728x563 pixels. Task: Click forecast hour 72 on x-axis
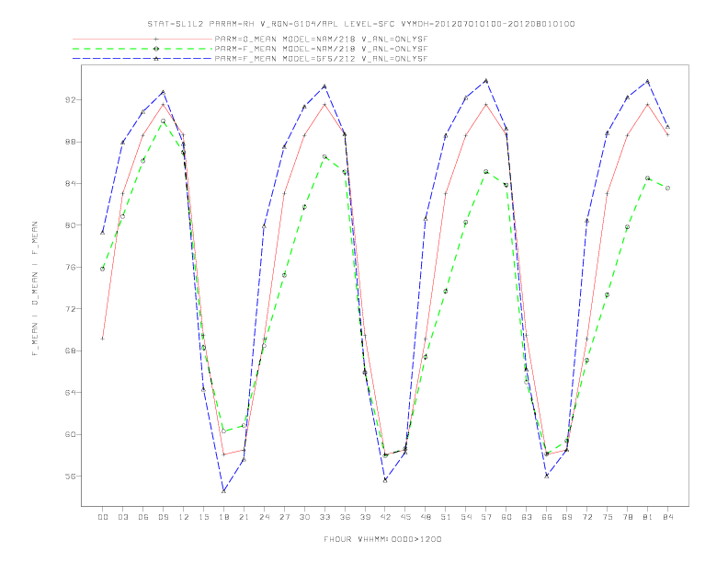(x=586, y=517)
